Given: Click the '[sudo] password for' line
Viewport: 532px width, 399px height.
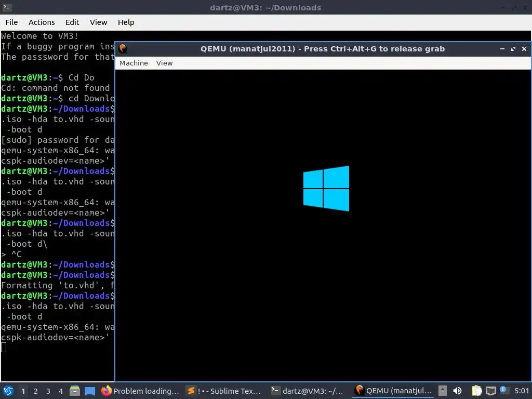Looking at the screenshot, I should (58, 140).
